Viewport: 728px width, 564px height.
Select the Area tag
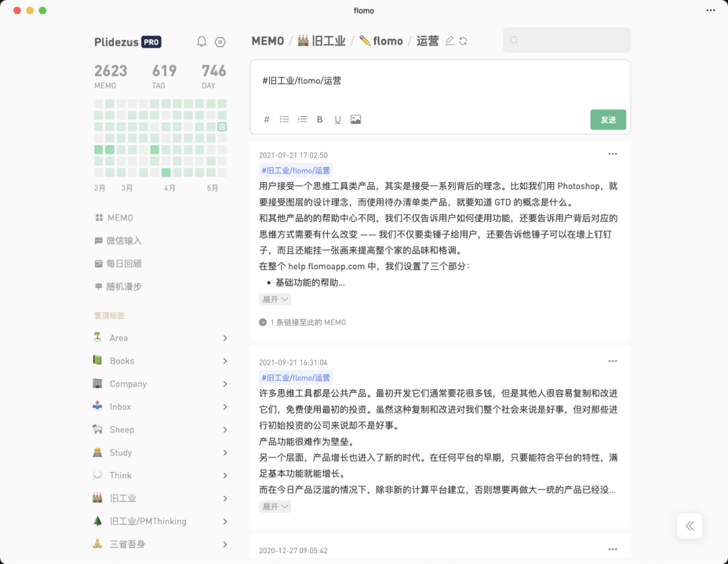pyautogui.click(x=119, y=338)
